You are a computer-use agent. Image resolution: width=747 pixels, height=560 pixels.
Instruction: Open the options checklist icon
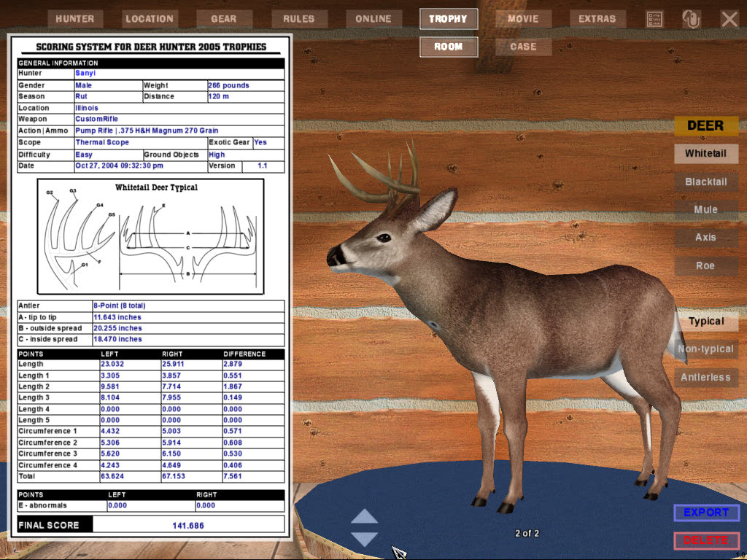coord(654,19)
